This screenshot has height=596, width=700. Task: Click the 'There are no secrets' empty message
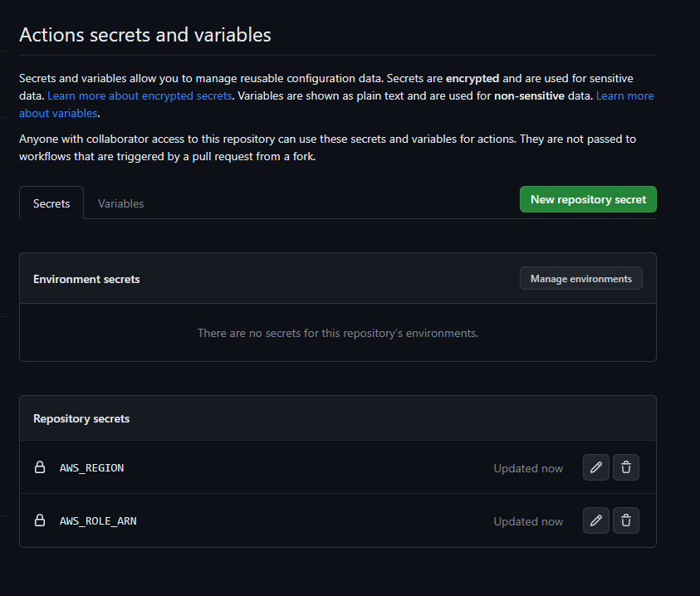pos(337,333)
